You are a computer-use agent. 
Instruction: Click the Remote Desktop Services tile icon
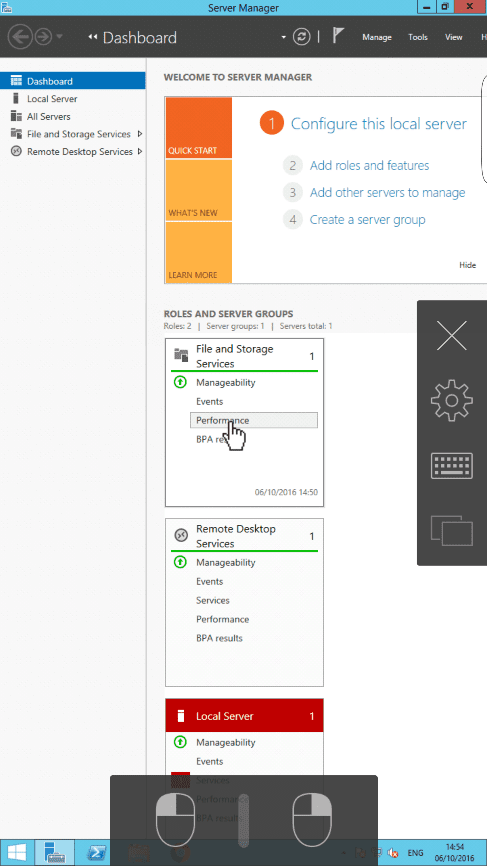coord(181,535)
